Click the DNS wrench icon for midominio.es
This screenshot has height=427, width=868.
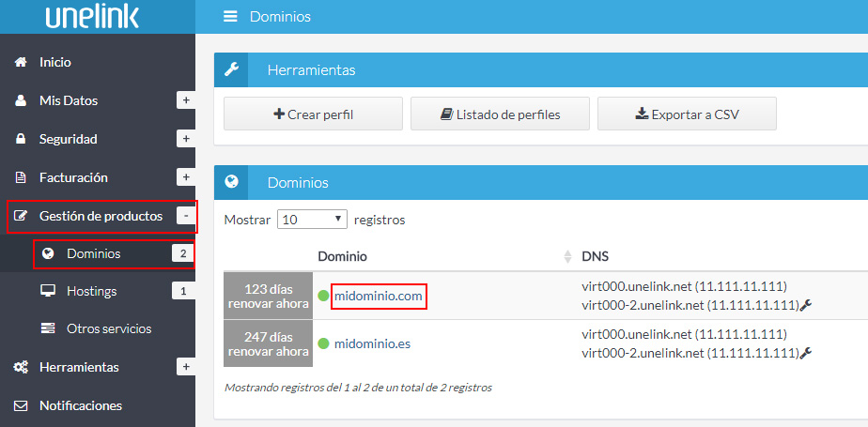click(806, 352)
